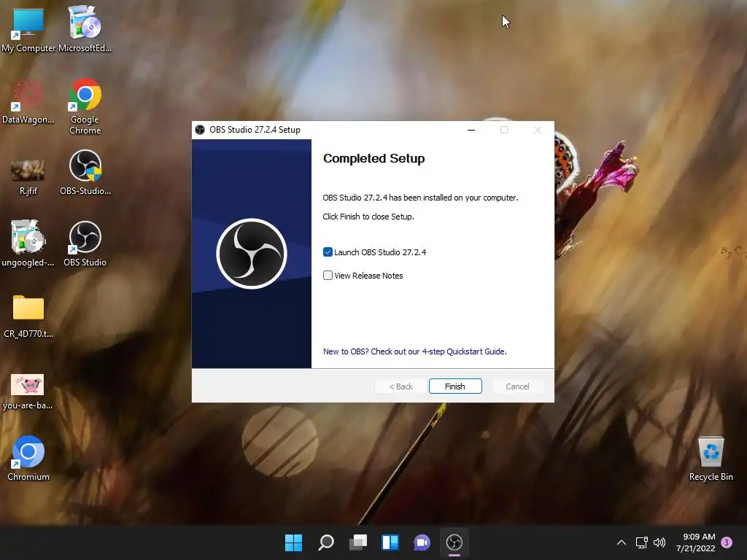Open the clock and date panel
The image size is (747, 560).
[x=695, y=542]
